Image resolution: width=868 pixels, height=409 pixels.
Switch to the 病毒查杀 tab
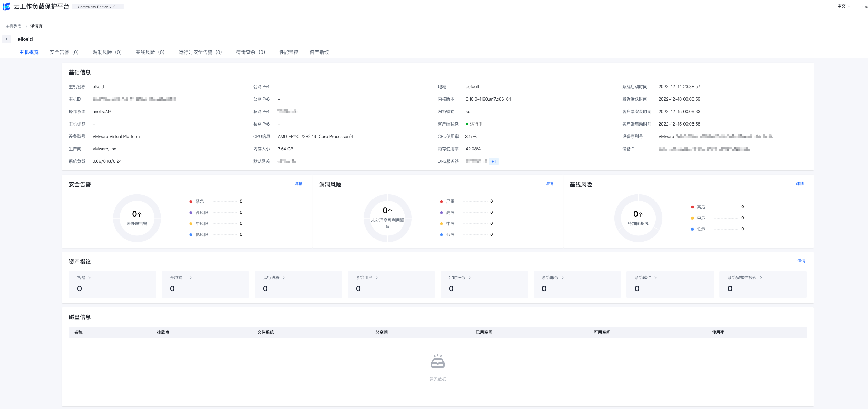250,52
